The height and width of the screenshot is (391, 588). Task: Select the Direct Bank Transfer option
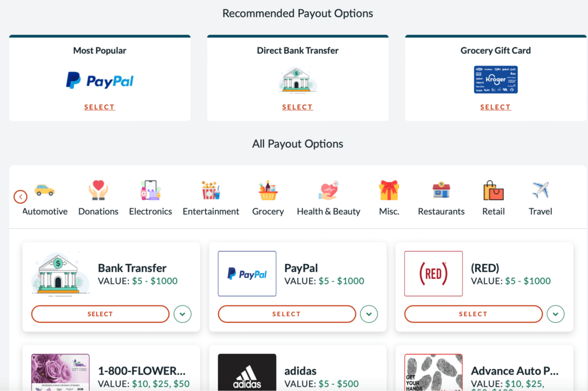coord(297,107)
